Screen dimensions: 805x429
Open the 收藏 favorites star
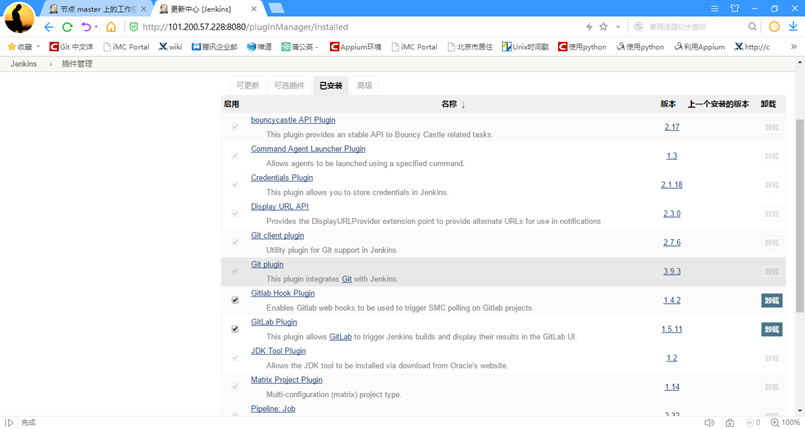[11, 47]
